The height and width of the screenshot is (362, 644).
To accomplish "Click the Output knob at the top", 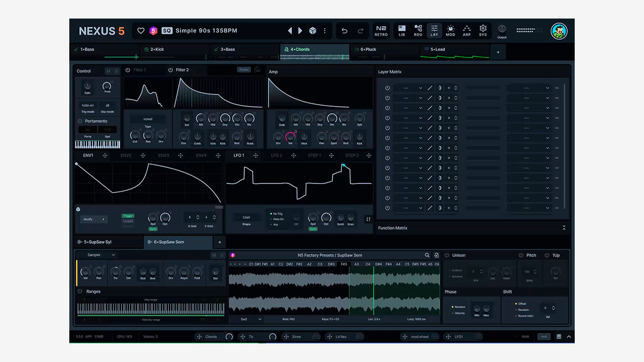I will pyautogui.click(x=502, y=28).
